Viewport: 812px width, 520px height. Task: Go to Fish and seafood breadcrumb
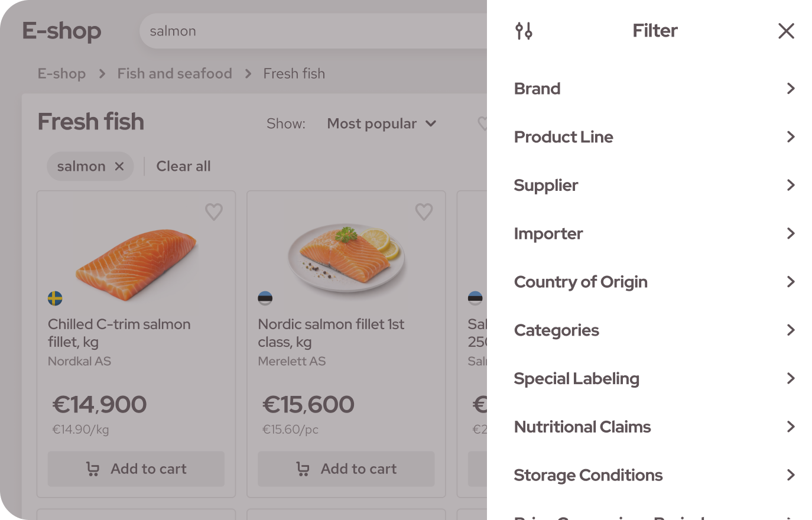(174, 74)
